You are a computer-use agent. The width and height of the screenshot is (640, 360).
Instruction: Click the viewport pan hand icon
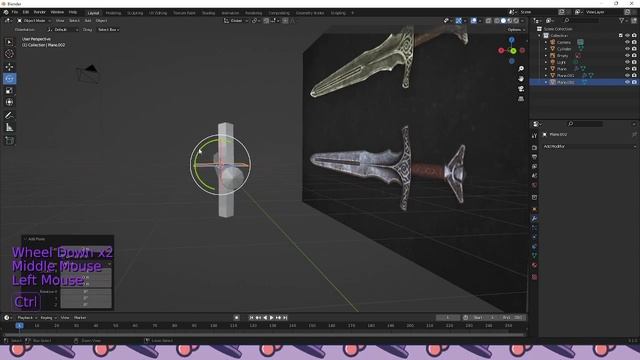click(x=521, y=78)
